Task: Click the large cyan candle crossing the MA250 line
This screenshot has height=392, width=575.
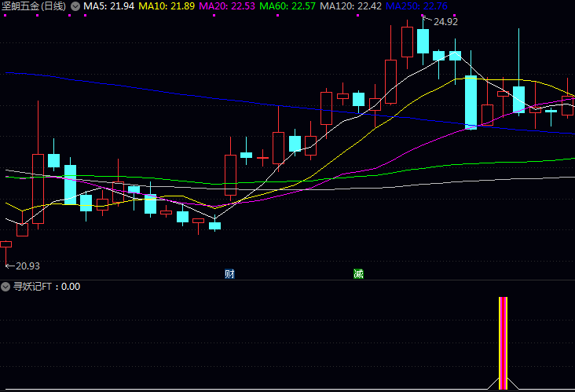Action: tap(471, 101)
